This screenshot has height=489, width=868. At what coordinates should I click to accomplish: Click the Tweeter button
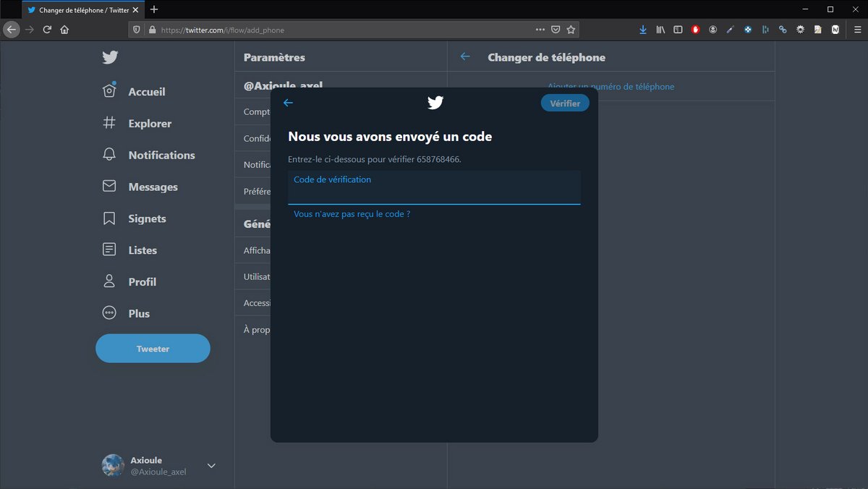pyautogui.click(x=153, y=349)
